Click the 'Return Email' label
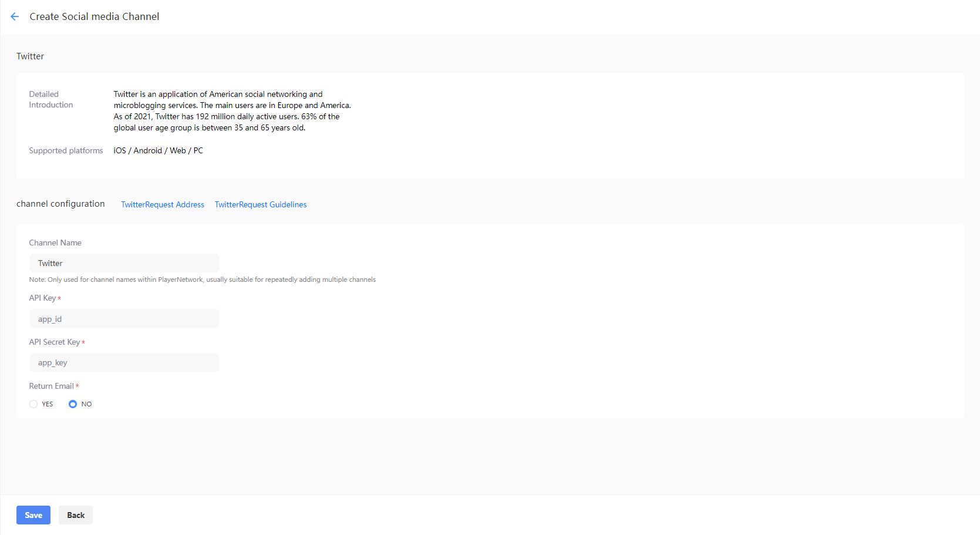Viewport: 980px width, 535px height. 52,386
